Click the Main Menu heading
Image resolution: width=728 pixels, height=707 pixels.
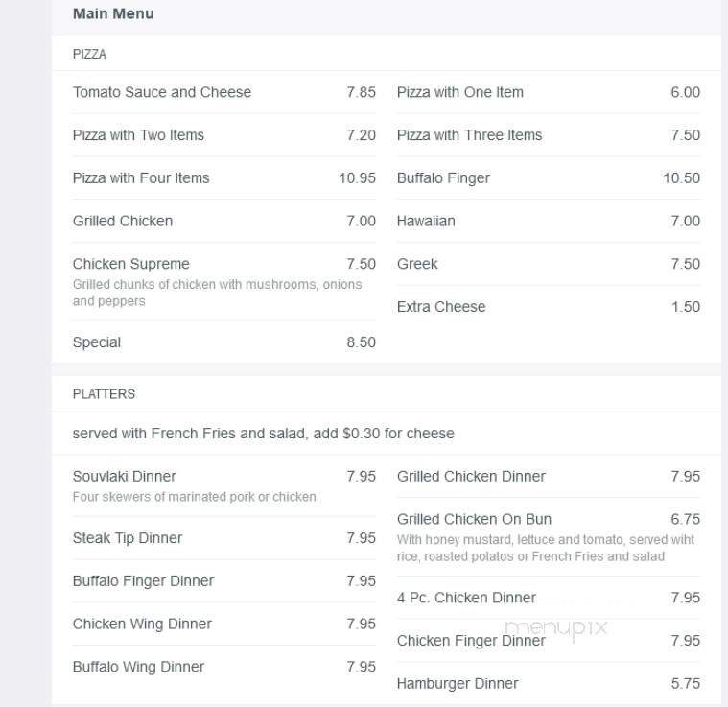(113, 14)
